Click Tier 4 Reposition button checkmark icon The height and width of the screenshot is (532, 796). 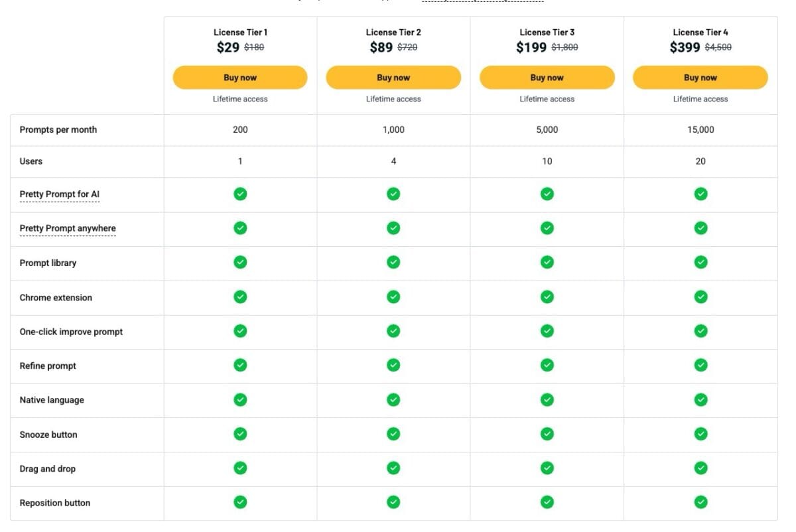pyautogui.click(x=700, y=502)
